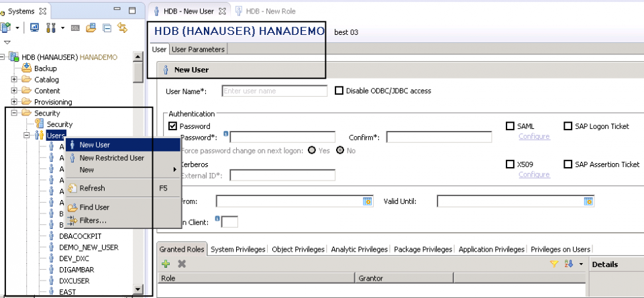The image size is (644, 298).
Task: Minimize the Systems view panel
Action: pos(117,9)
